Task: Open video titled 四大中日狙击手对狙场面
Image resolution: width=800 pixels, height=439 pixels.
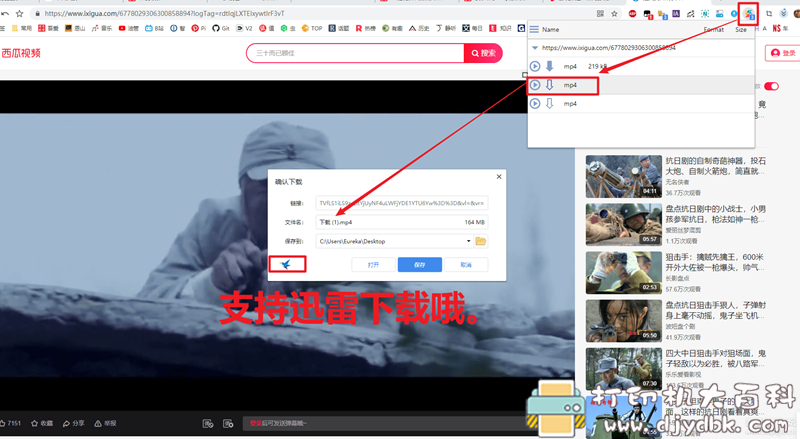Action: [715, 358]
